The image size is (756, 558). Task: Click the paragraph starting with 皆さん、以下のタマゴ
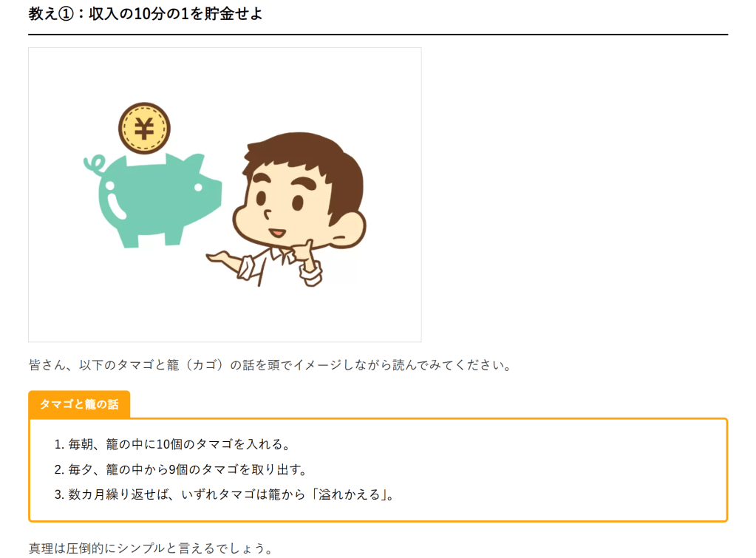pos(270,365)
